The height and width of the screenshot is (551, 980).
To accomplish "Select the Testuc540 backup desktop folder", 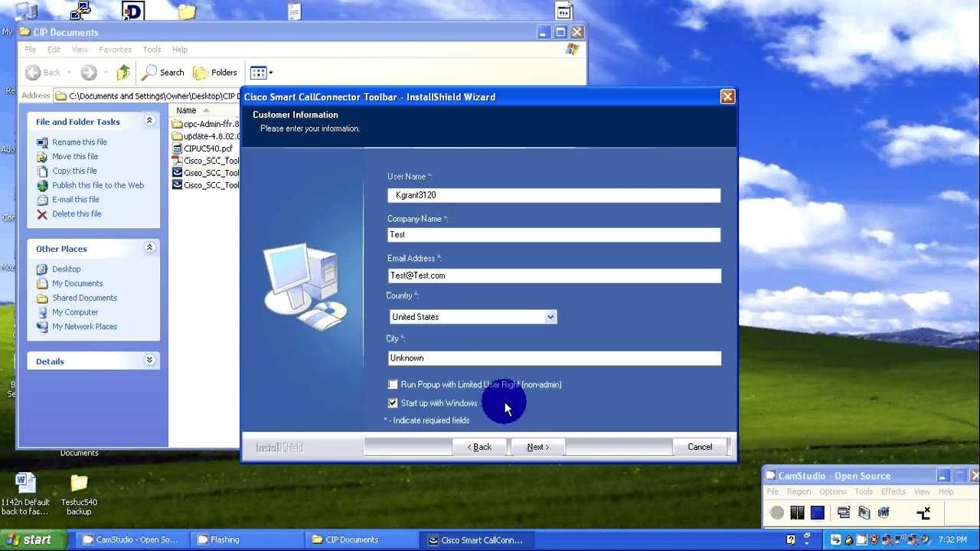I will pos(79,494).
